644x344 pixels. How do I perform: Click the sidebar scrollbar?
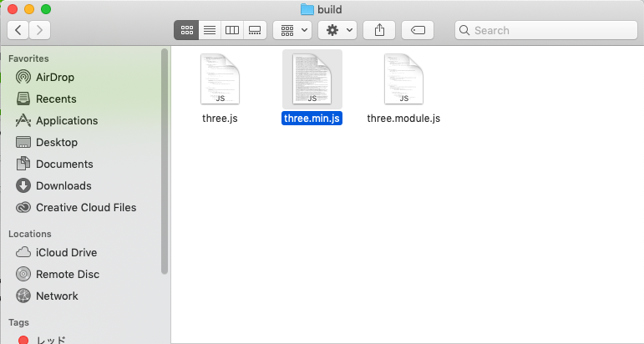(x=165, y=161)
